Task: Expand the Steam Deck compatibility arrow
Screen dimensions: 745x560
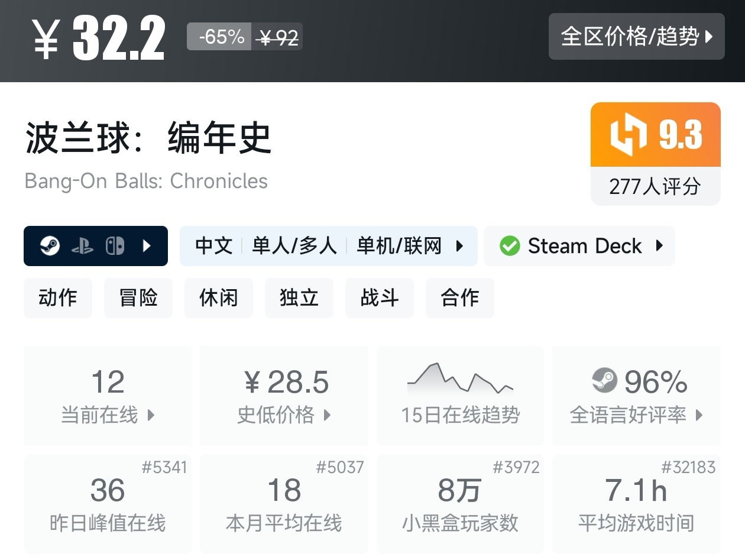Action: [660, 246]
